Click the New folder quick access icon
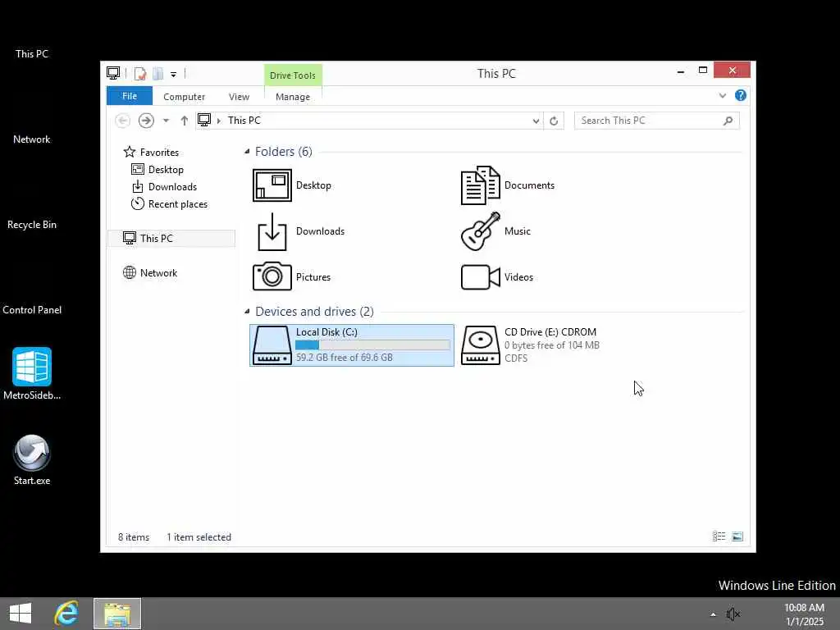This screenshot has height=630, width=840. coord(158,73)
